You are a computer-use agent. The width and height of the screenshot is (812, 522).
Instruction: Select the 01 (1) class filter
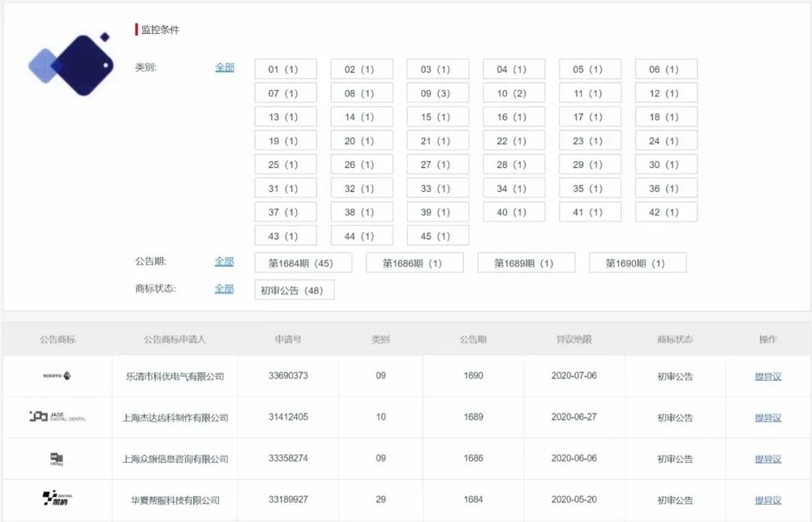click(285, 68)
